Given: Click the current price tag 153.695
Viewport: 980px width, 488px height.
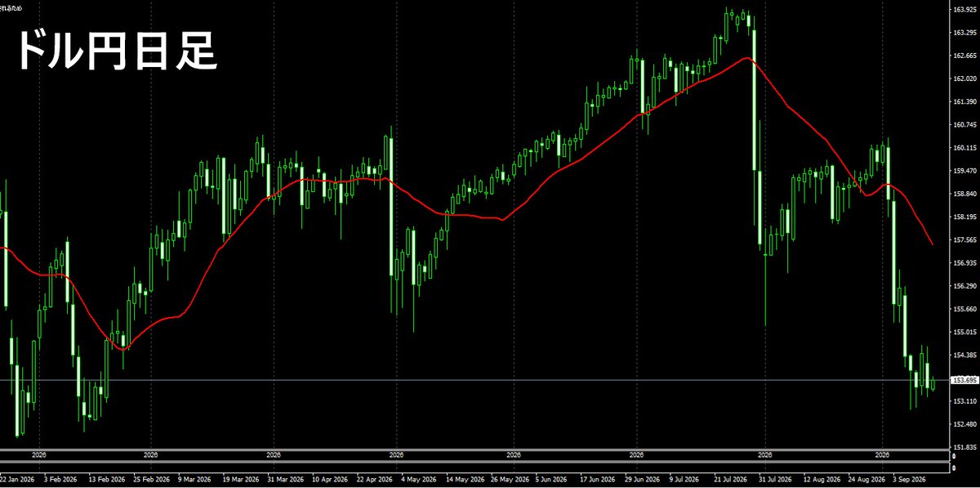Looking at the screenshot, I should point(964,380).
